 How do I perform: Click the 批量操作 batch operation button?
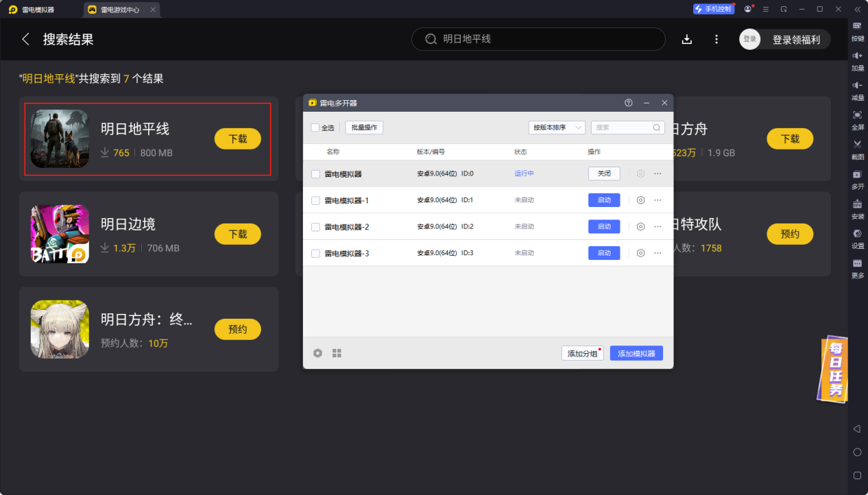pyautogui.click(x=364, y=128)
